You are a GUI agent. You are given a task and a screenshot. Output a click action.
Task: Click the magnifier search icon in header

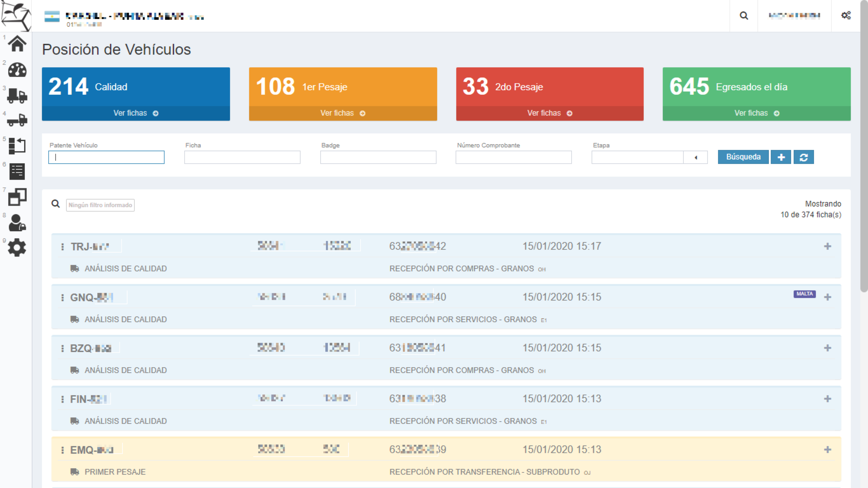point(744,16)
